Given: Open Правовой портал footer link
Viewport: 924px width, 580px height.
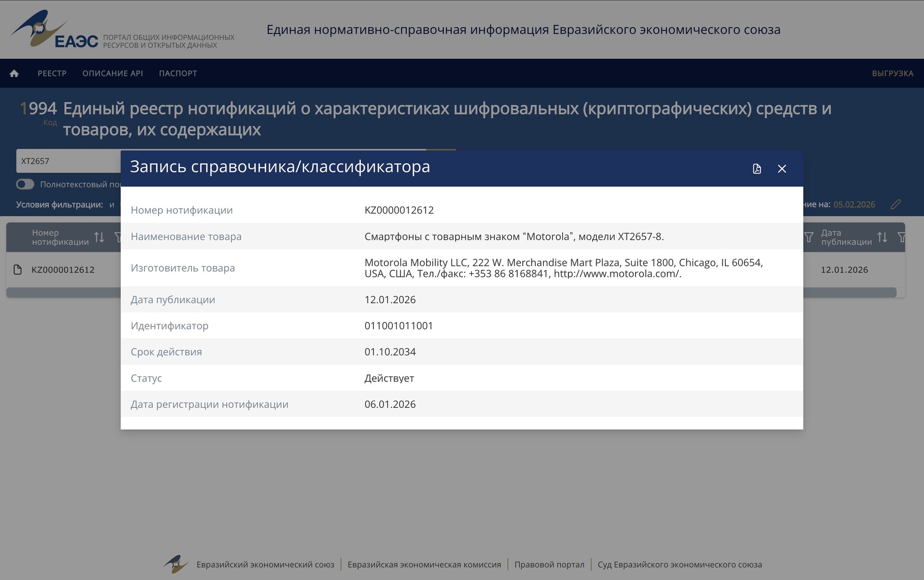Looking at the screenshot, I should (x=549, y=565).
